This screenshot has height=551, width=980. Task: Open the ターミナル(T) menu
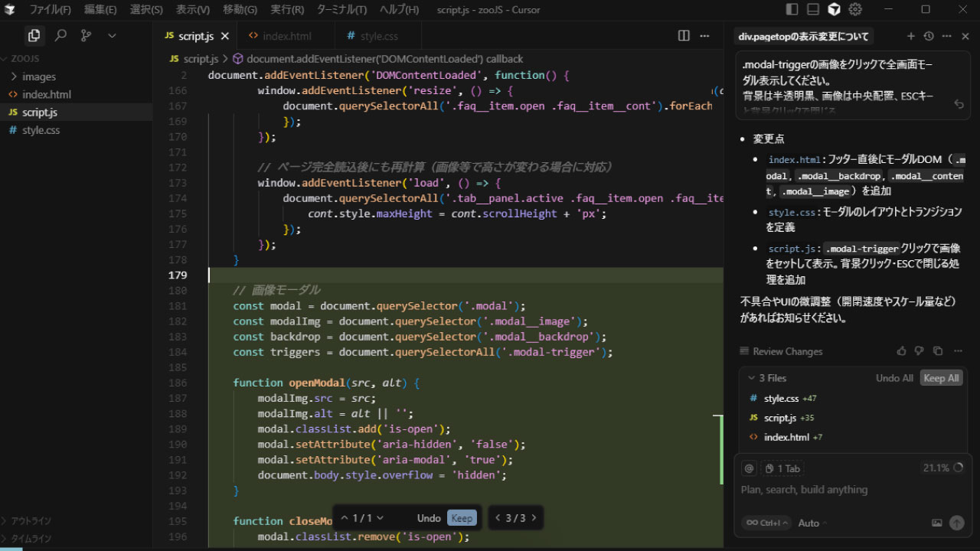(x=341, y=10)
